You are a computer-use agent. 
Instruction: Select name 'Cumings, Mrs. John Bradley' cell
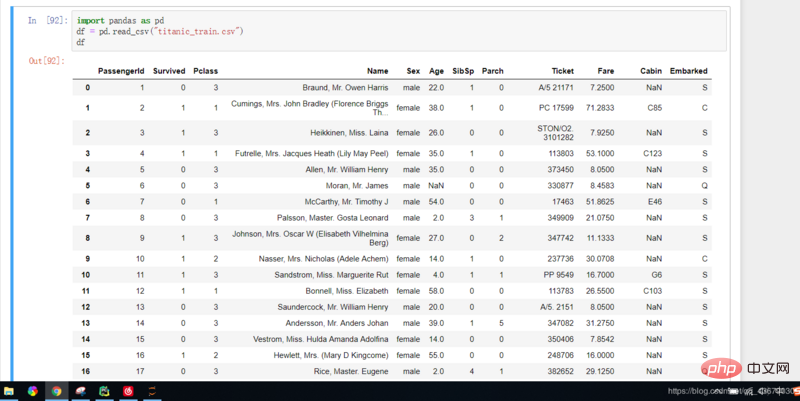point(310,108)
